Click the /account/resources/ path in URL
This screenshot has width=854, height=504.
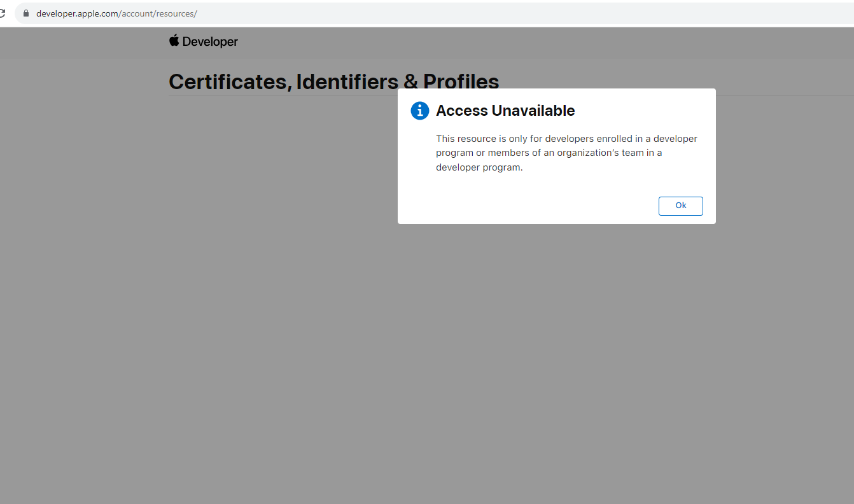pyautogui.click(x=158, y=13)
